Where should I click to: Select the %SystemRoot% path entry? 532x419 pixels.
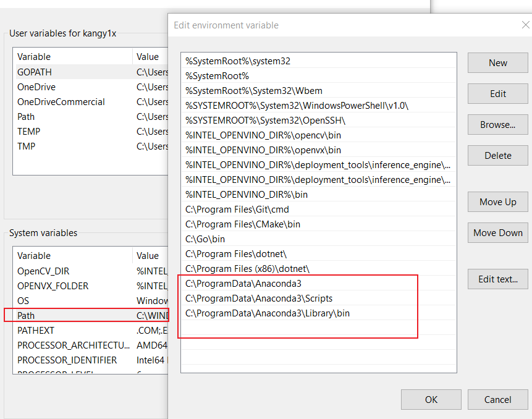pos(319,76)
